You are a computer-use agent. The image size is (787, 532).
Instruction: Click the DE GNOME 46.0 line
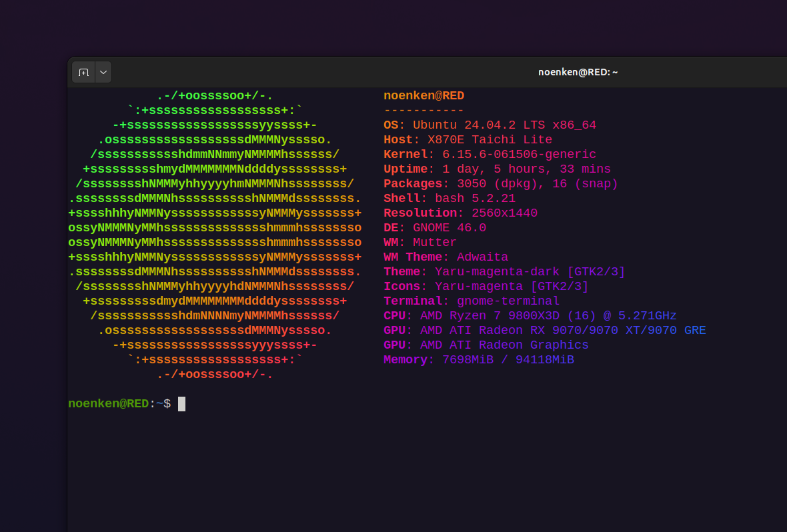tap(434, 228)
